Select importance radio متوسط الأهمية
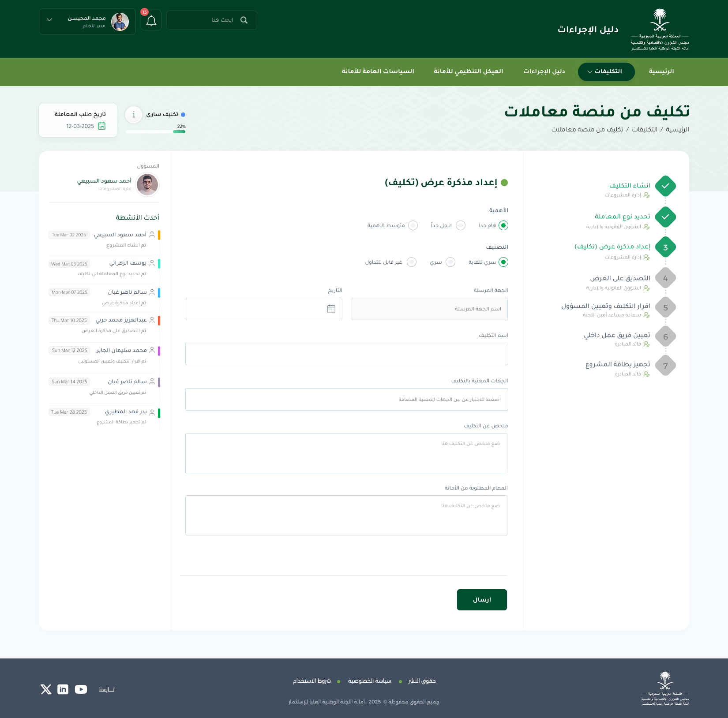The width and height of the screenshot is (728, 718). pos(413,225)
